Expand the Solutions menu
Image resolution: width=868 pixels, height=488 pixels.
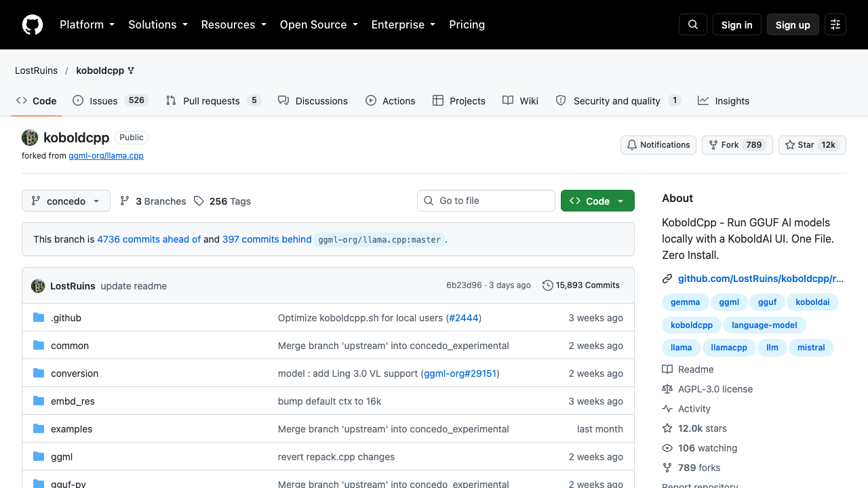pyautogui.click(x=157, y=24)
